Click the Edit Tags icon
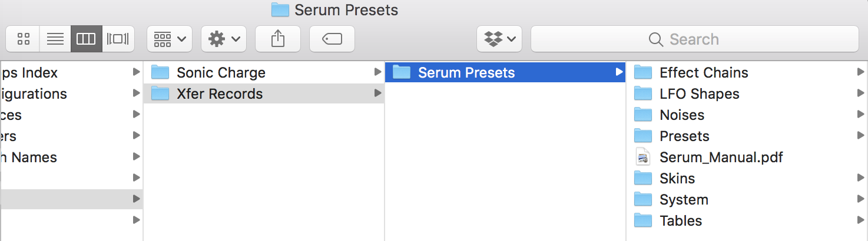Screen dimensions: 868x241 332,39
